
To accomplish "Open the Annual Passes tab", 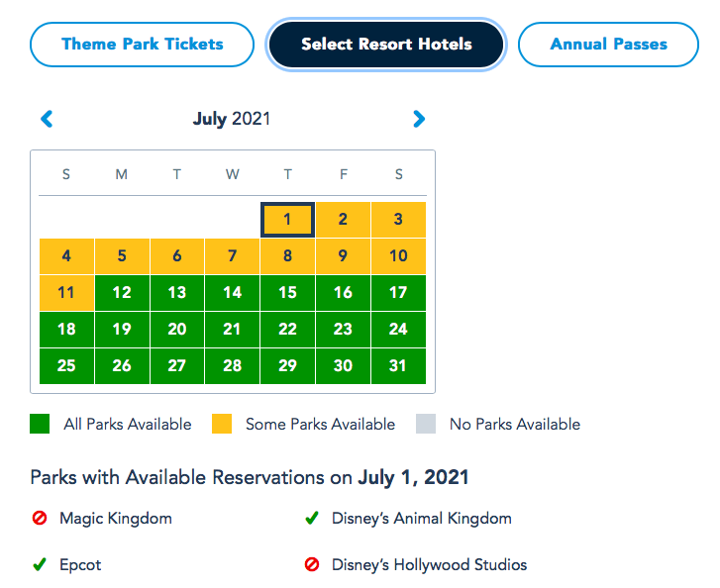I will point(608,45).
